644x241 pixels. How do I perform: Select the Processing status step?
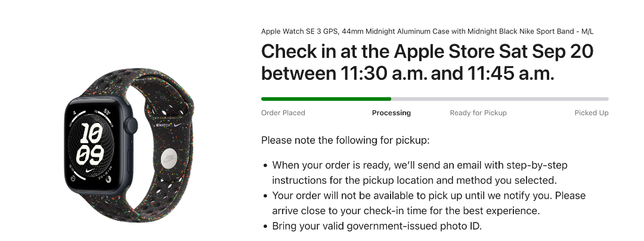[x=391, y=113]
